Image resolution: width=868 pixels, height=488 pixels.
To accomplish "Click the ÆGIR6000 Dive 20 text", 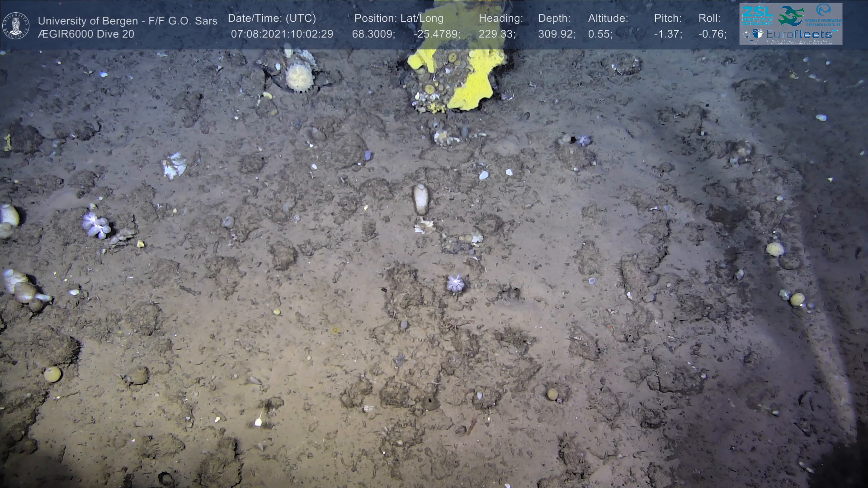I will (x=86, y=34).
